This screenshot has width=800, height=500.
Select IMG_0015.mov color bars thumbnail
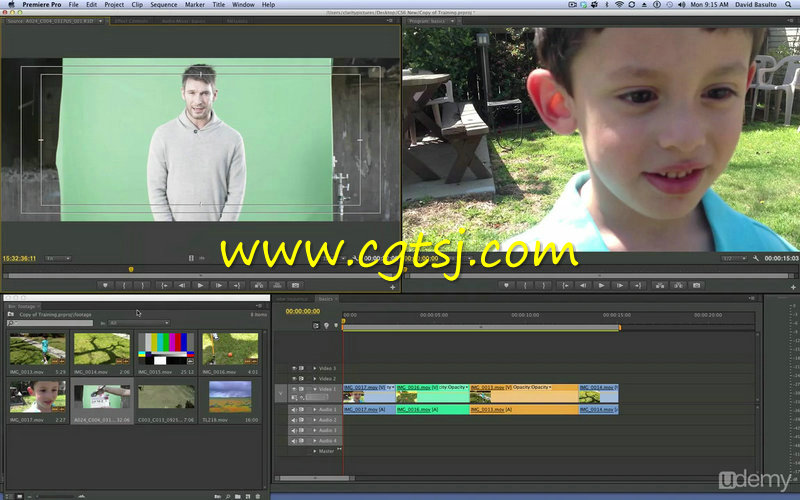click(x=166, y=348)
